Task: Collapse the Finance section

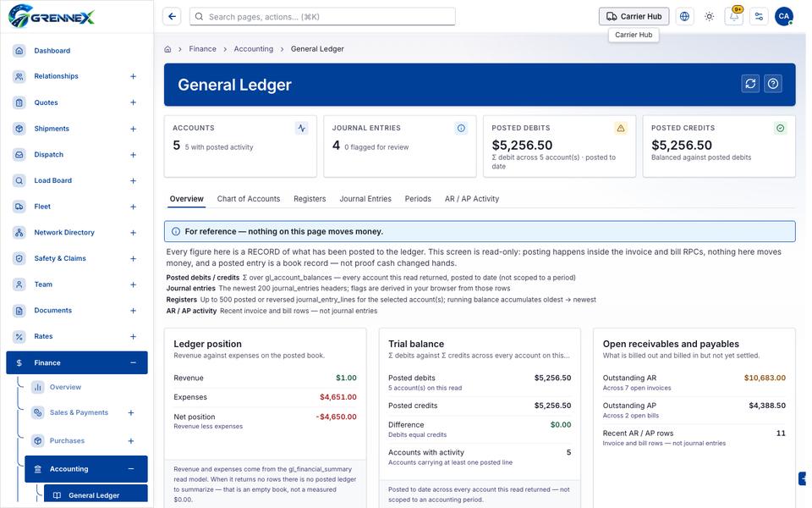Action: coord(133,363)
